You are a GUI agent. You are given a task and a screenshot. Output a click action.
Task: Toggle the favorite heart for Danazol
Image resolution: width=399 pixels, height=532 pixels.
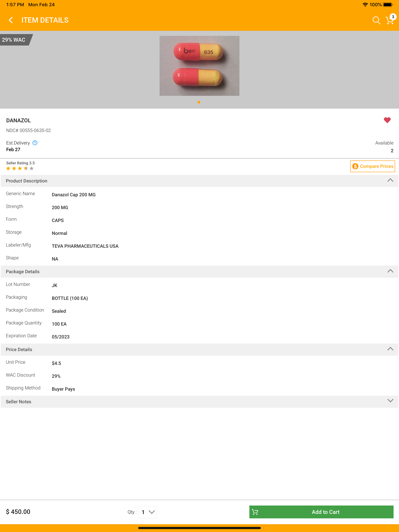[x=387, y=120]
